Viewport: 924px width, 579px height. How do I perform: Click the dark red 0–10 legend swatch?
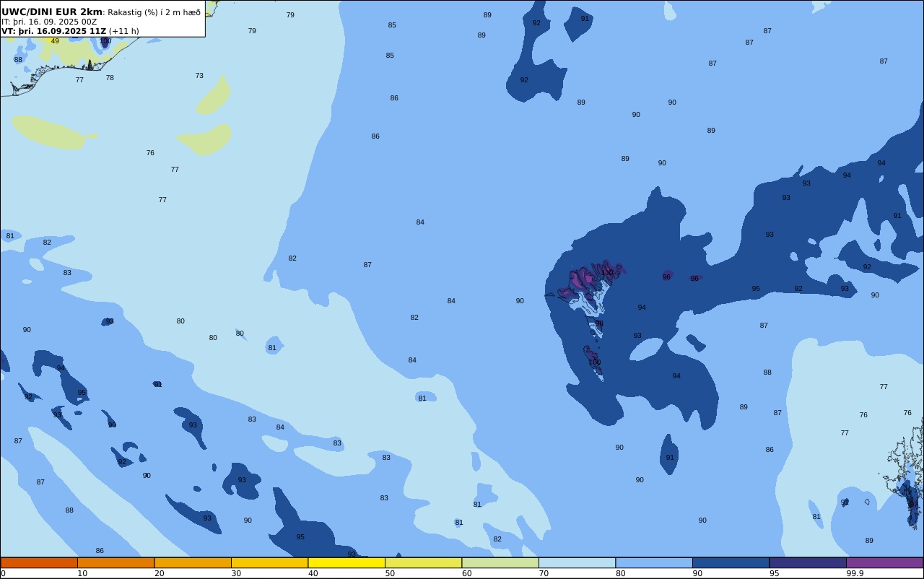tap(39, 562)
